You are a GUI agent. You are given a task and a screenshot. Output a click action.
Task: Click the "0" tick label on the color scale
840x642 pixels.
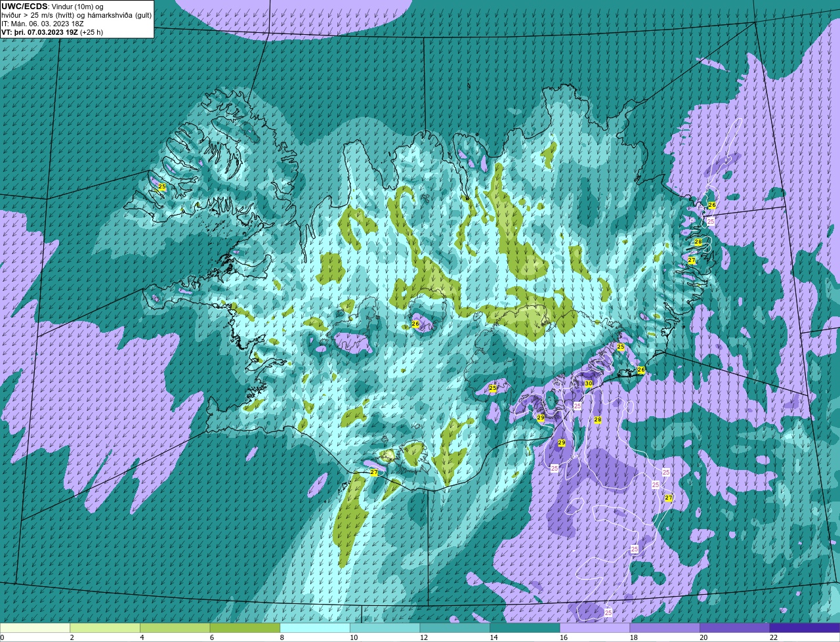pyautogui.click(x=2, y=637)
